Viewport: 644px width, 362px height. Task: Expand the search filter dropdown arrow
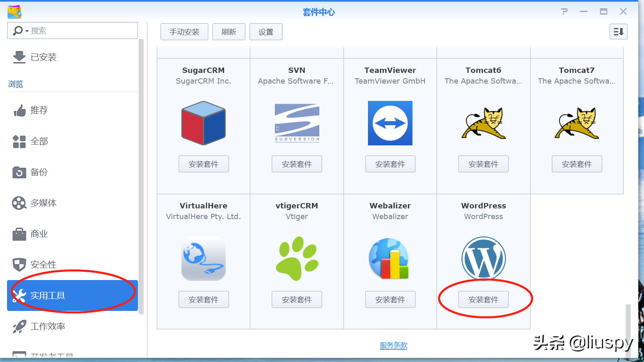27,31
